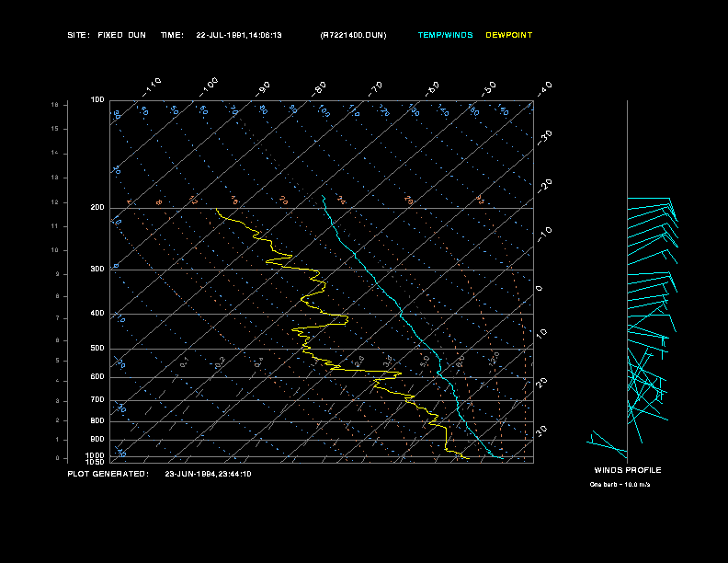Screen dimensions: 728x563
Task: Click the surface wind barb near bottom
Action: (607, 442)
